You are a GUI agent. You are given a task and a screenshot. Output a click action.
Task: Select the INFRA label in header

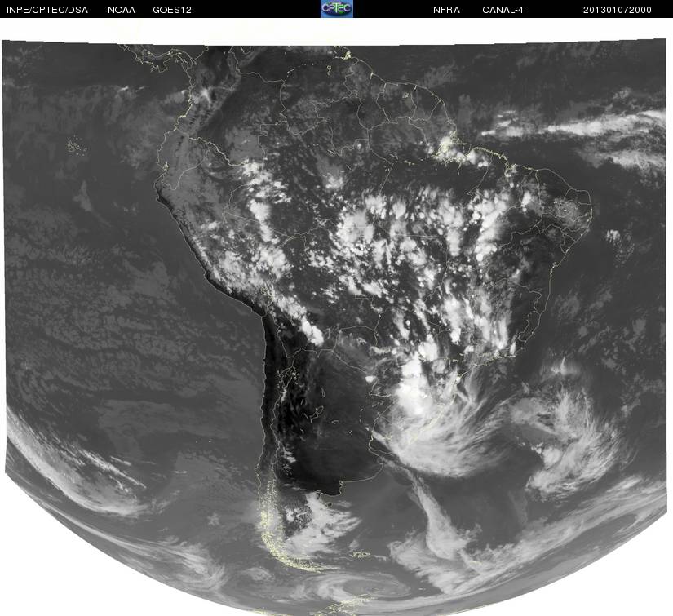coord(445,10)
